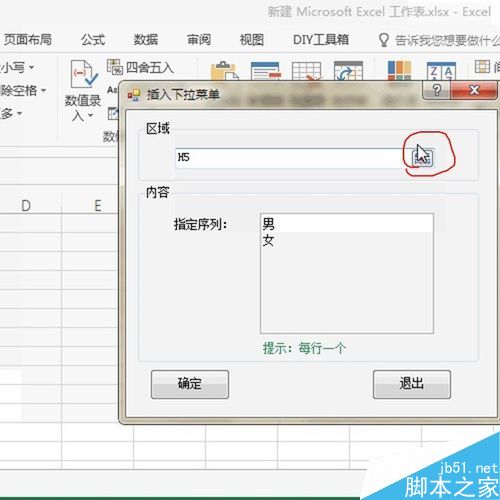The width and height of the screenshot is (500, 500).
Task: Select the 视图 tab
Action: (x=252, y=40)
